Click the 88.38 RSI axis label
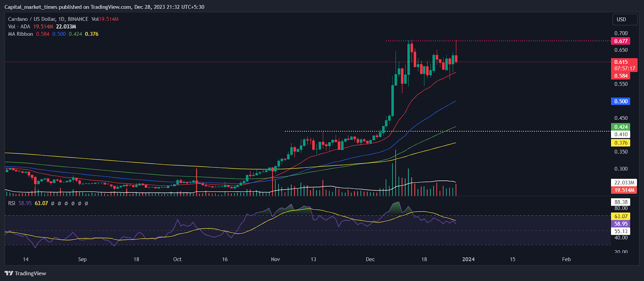Image resolution: width=644 pixels, height=281 pixels. tap(621, 202)
